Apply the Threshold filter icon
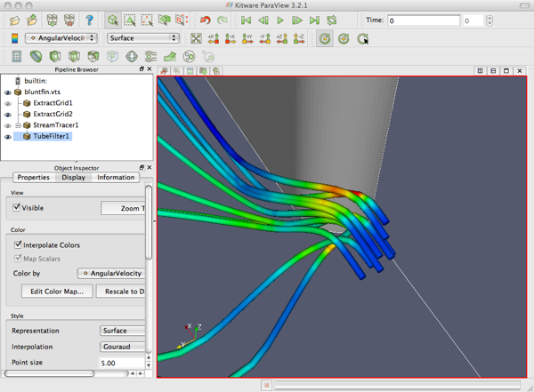Image resolution: width=534 pixels, height=392 pixels. (x=93, y=57)
